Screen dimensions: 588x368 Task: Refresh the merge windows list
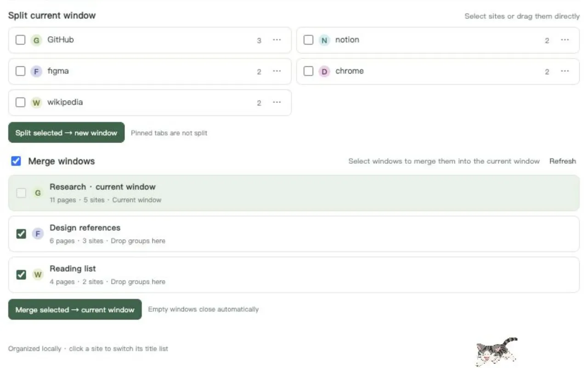(x=563, y=161)
